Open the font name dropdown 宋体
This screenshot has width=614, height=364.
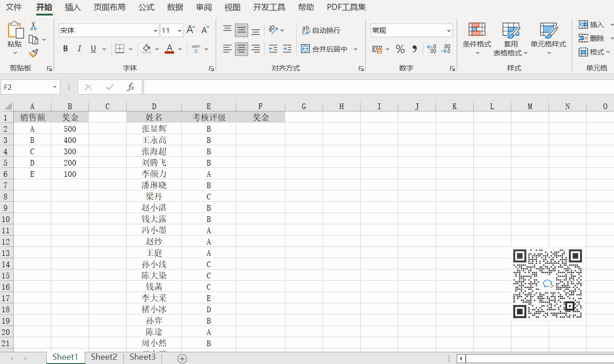tap(156, 31)
